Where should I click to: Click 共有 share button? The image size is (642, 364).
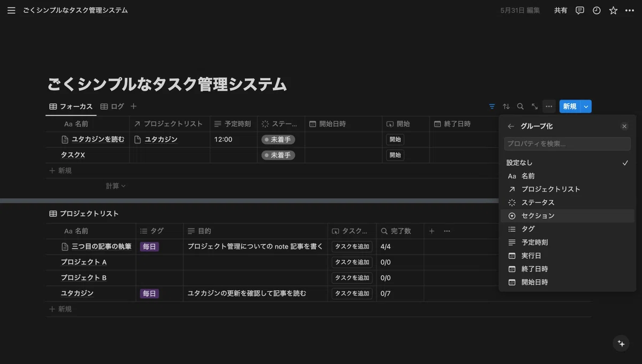[561, 10]
